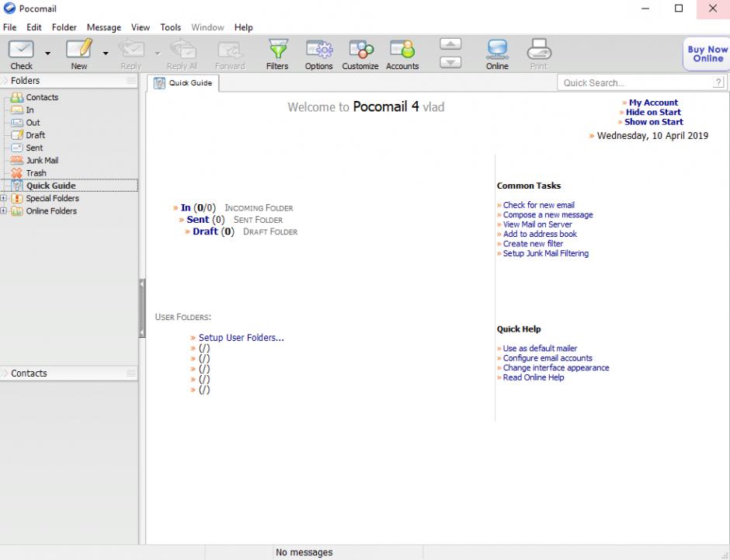The height and width of the screenshot is (560, 730).
Task: Click the New message toolbar icon
Action: (x=78, y=50)
